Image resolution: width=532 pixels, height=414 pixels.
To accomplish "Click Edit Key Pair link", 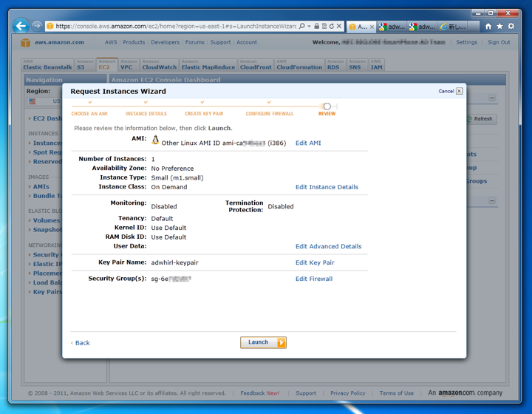I will click(315, 262).
